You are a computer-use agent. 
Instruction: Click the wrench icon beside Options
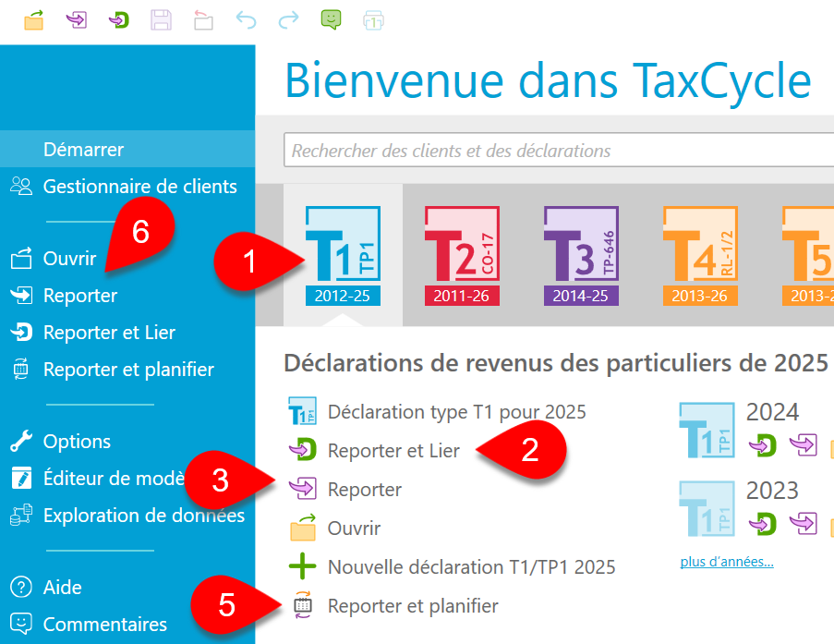[21, 442]
